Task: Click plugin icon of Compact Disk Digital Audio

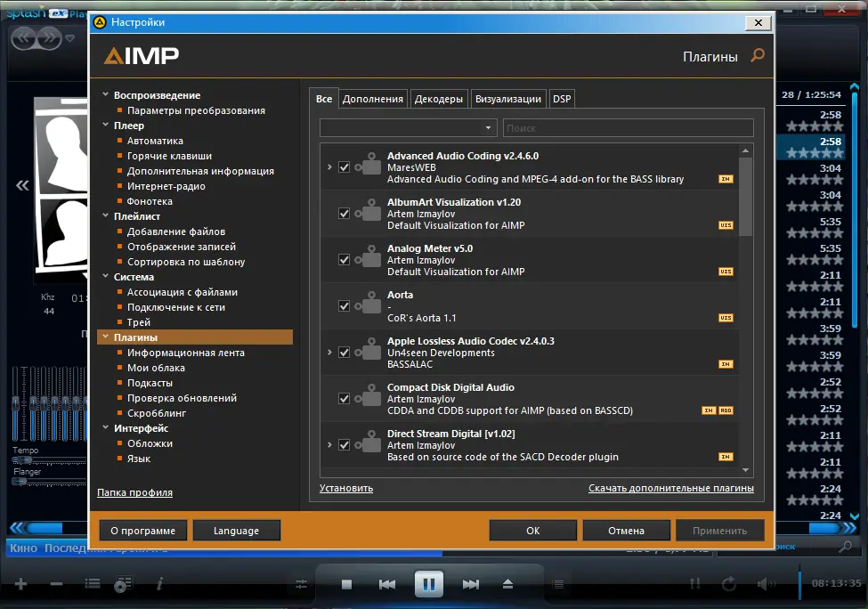Action: point(368,396)
